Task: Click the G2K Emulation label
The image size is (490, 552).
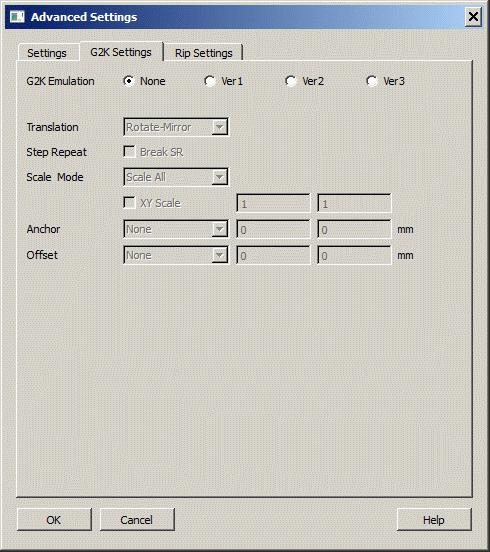Action: (61, 81)
